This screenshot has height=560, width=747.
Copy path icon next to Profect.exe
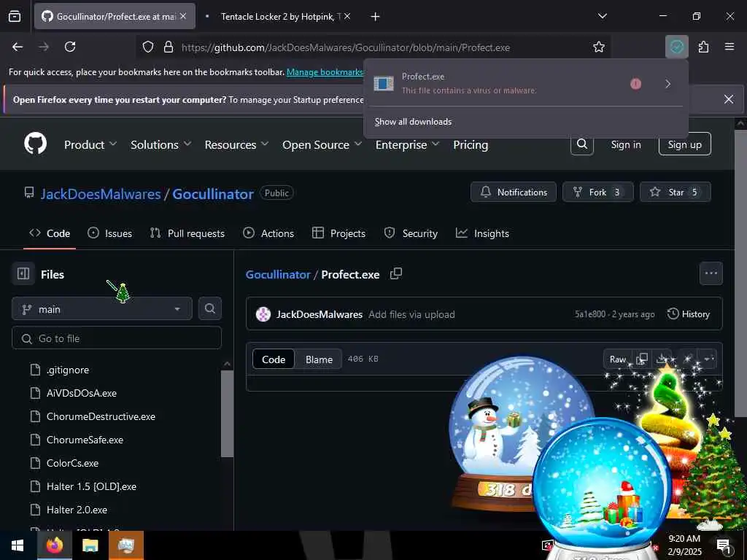(396, 274)
